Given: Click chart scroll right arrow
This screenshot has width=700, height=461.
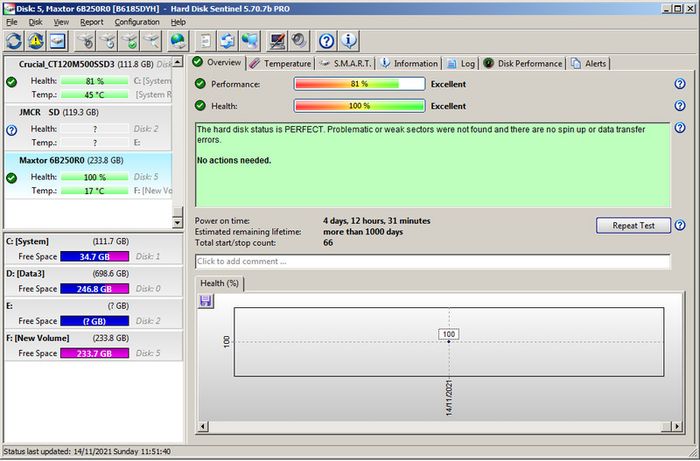Looking at the screenshot, I should coord(677,427).
